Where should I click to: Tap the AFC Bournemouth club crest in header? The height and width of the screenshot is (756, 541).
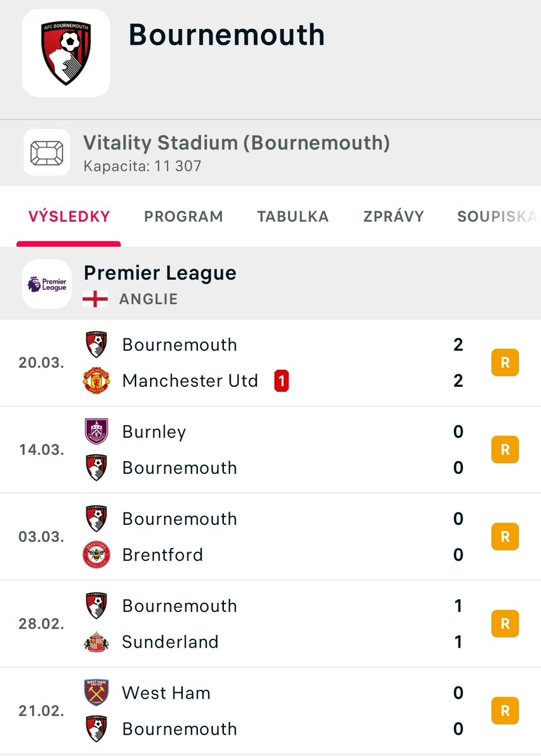(66, 53)
